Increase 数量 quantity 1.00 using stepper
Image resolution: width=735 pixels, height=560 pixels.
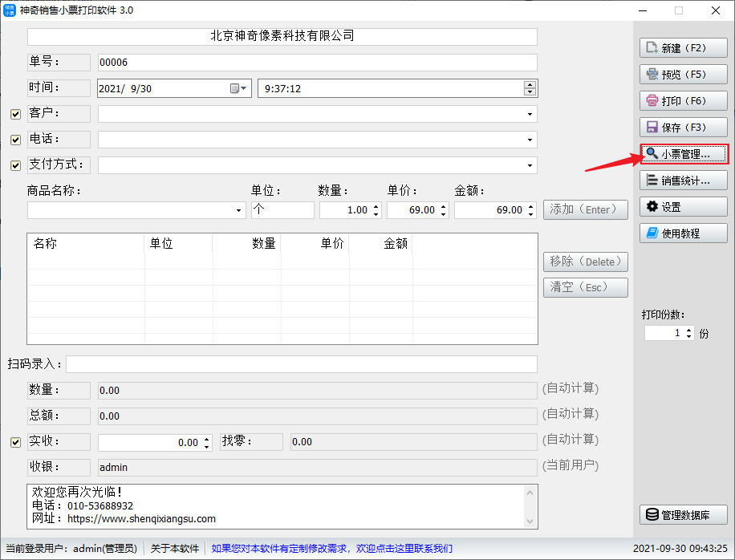376,206
